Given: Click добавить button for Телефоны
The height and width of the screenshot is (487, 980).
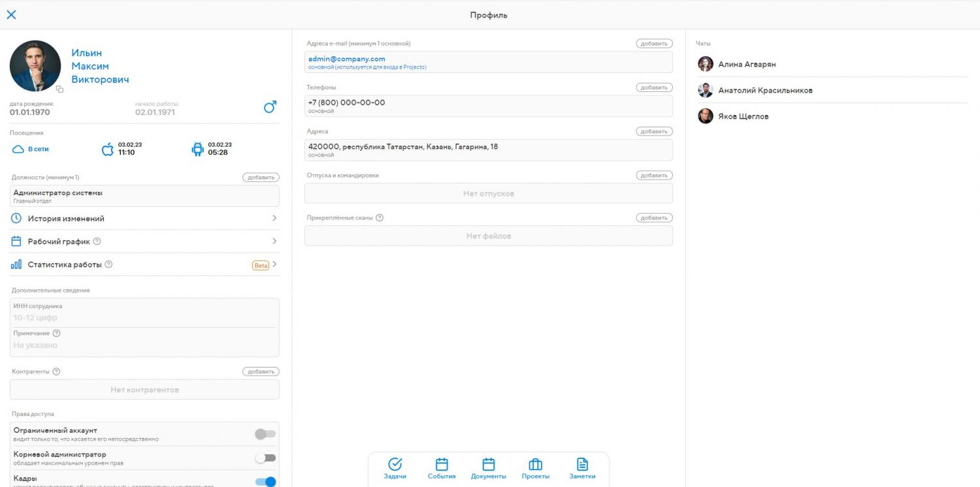Looking at the screenshot, I should 654,87.
